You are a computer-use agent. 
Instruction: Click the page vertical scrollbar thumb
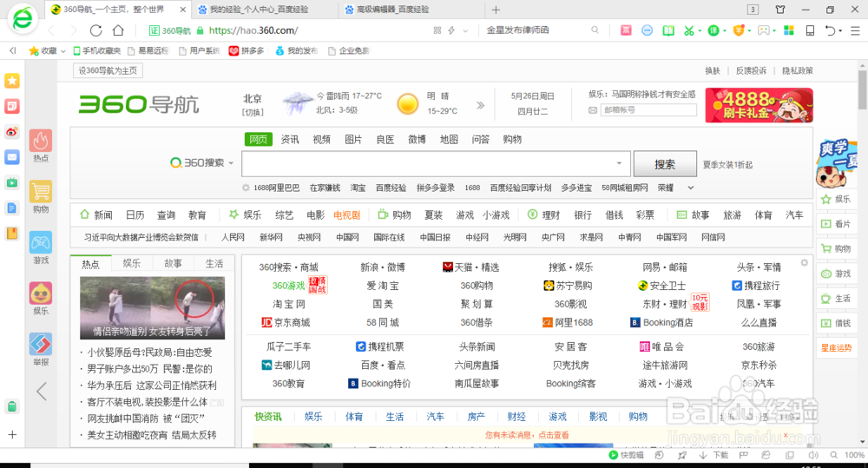click(x=862, y=89)
